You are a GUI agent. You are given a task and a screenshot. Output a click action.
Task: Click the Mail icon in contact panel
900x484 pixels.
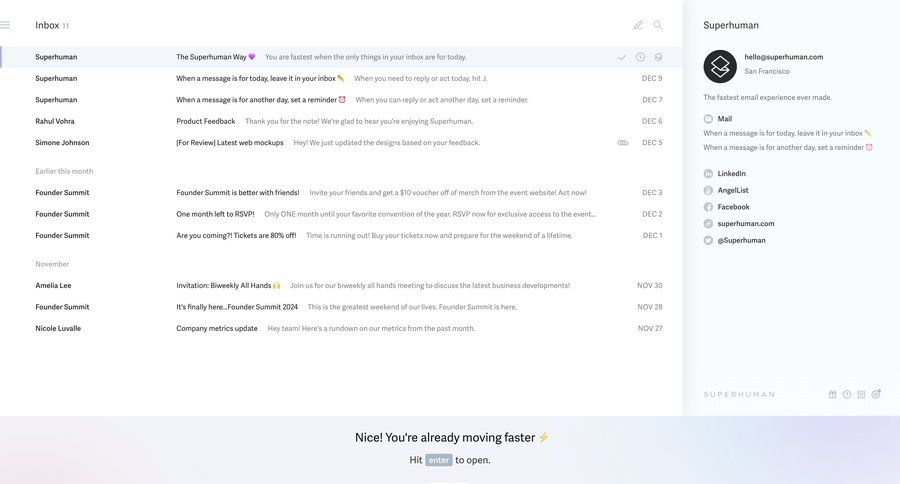pyautogui.click(x=708, y=119)
